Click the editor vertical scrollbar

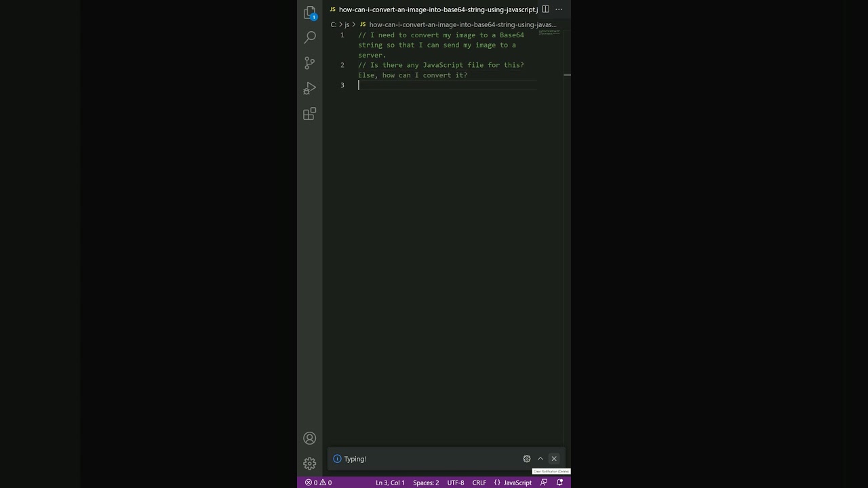click(x=567, y=237)
